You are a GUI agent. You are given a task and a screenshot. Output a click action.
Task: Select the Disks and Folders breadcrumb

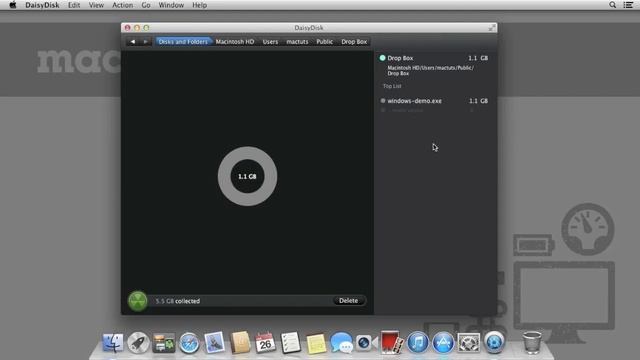(x=183, y=42)
